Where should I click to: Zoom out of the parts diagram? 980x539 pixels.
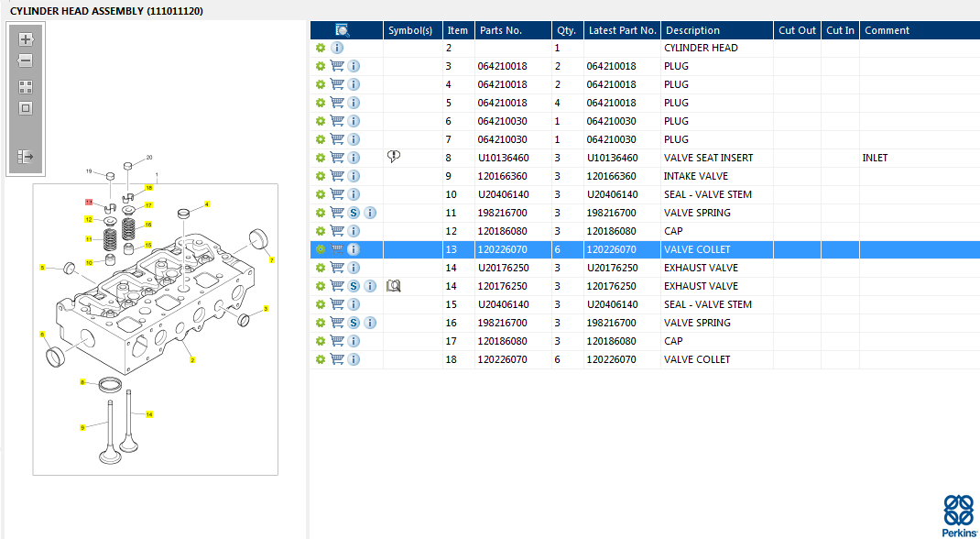[25, 60]
